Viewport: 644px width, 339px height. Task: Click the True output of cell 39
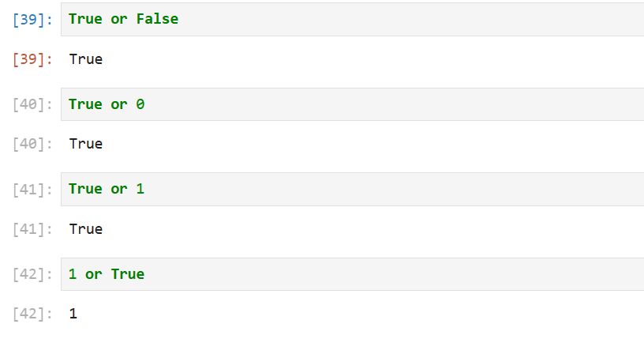point(86,59)
